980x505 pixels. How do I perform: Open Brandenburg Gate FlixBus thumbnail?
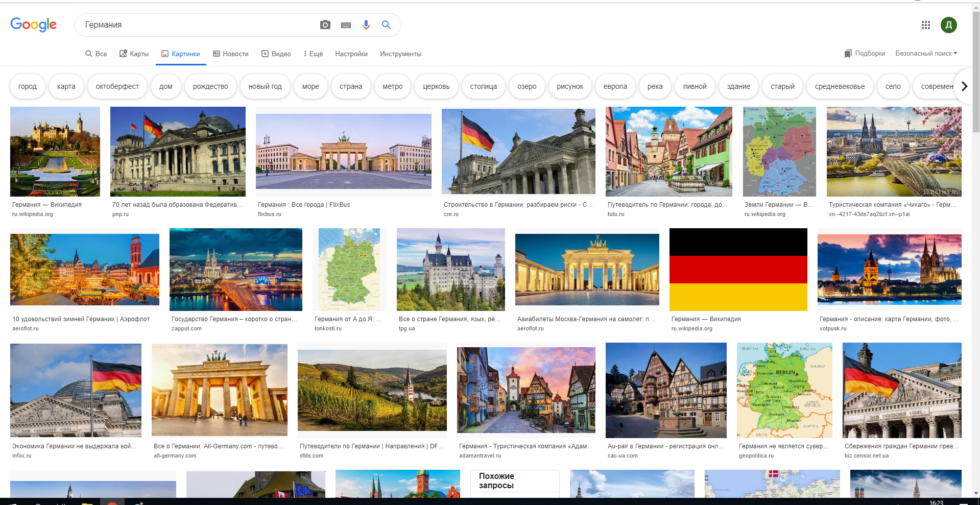344,152
